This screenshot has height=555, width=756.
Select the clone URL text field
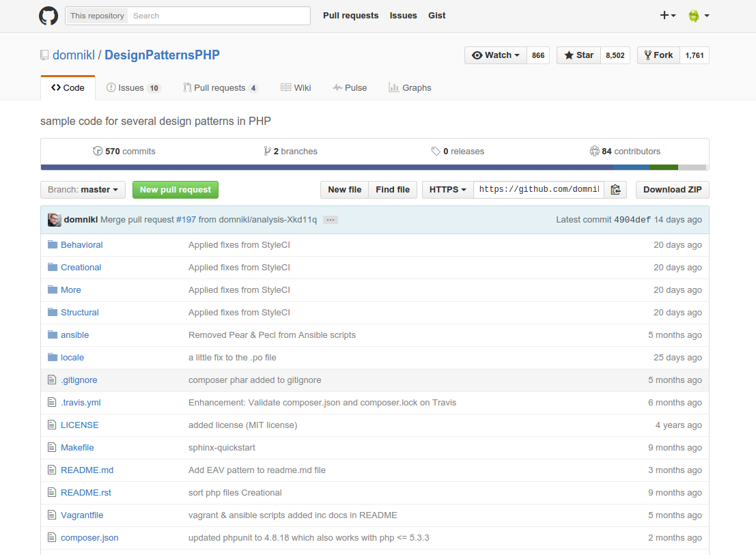[539, 190]
